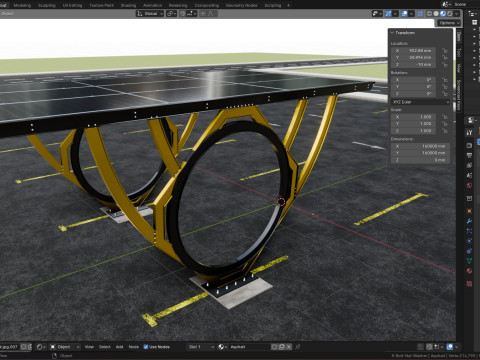Lock the Rotation Y axis

(444, 87)
